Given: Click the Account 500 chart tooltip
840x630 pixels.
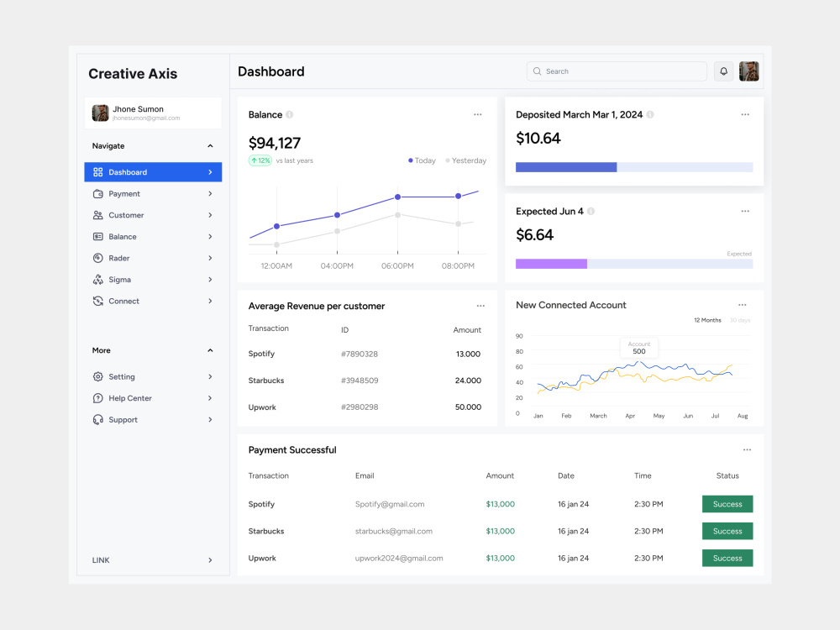Looking at the screenshot, I should pos(639,348).
